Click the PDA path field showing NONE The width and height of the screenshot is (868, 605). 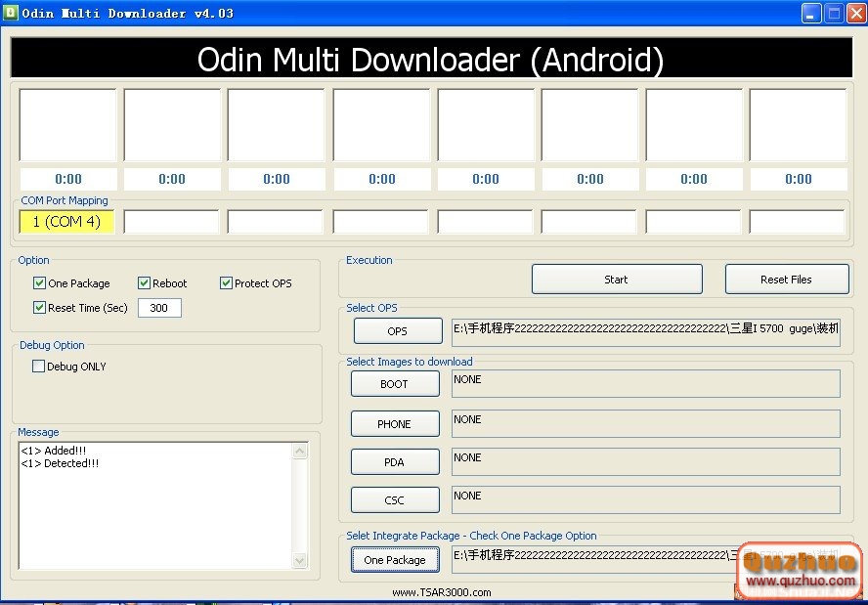(x=646, y=461)
